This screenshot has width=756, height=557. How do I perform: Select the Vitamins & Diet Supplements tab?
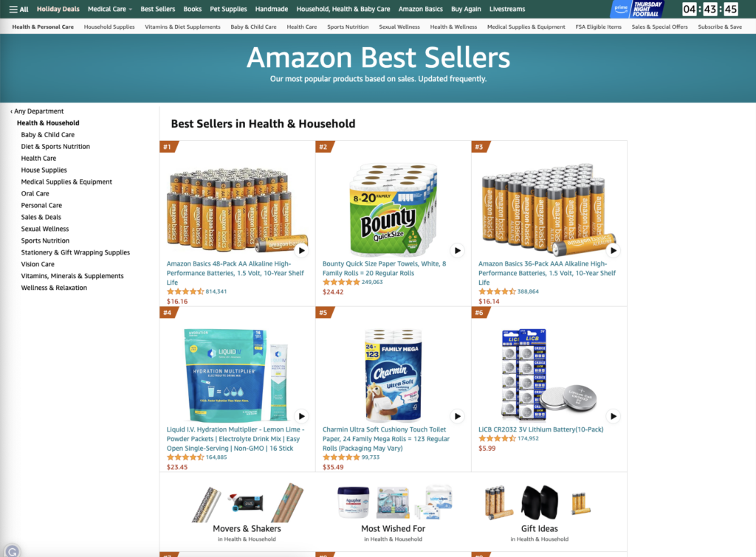[182, 27]
